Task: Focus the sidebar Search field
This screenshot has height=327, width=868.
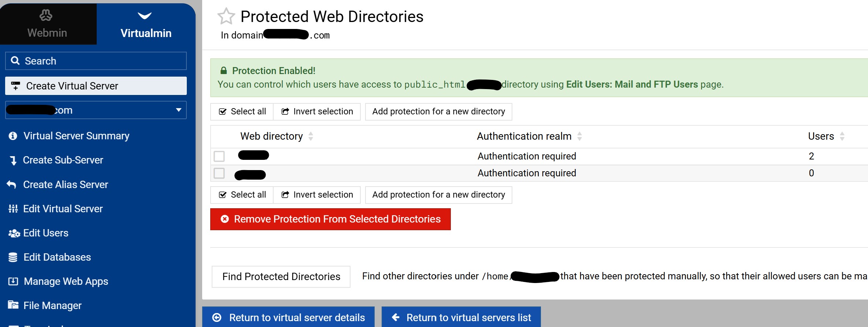Action: click(96, 61)
